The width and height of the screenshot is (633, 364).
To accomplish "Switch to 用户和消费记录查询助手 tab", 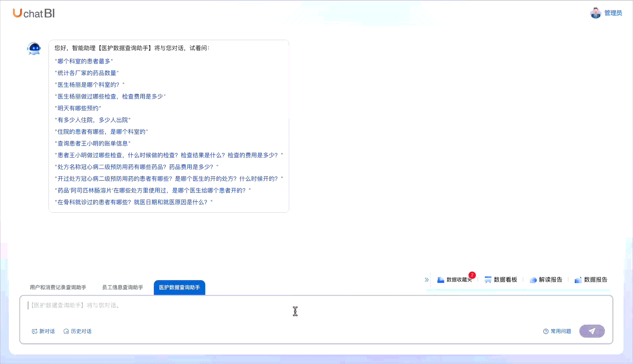I will (58, 287).
